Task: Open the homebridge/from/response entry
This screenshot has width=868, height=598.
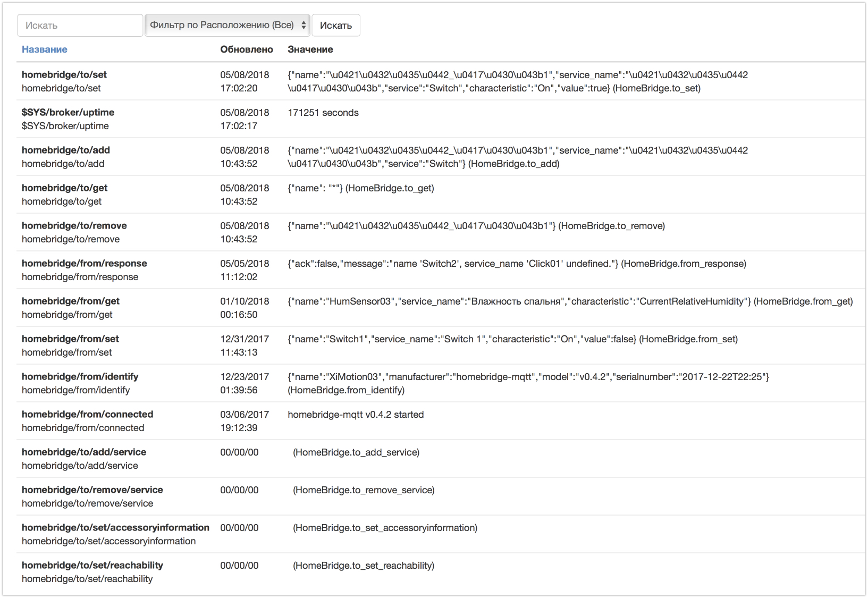Action: click(x=84, y=263)
